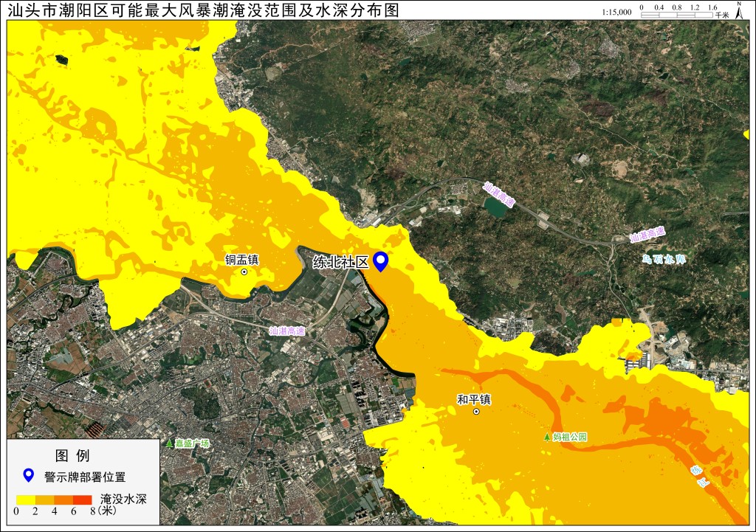756x532 pixels.
Task: Click the 图例 legend heading
Action: tap(72, 455)
